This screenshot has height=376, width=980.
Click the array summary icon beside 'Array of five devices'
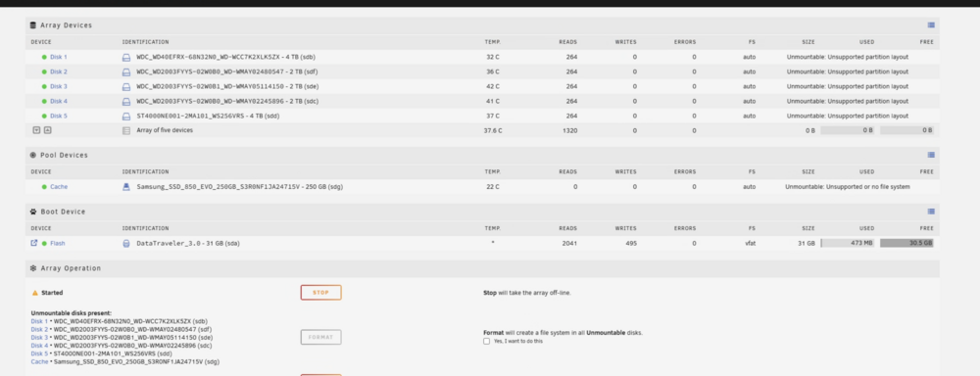click(125, 130)
